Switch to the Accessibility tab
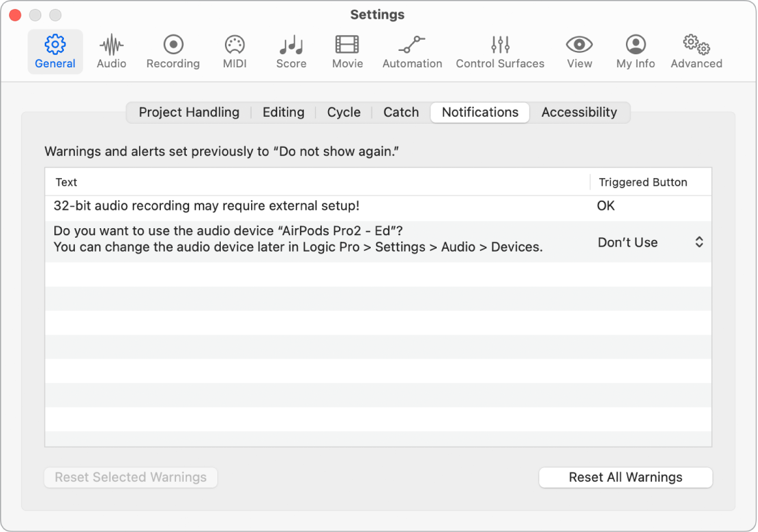This screenshot has height=532, width=758. click(x=579, y=112)
